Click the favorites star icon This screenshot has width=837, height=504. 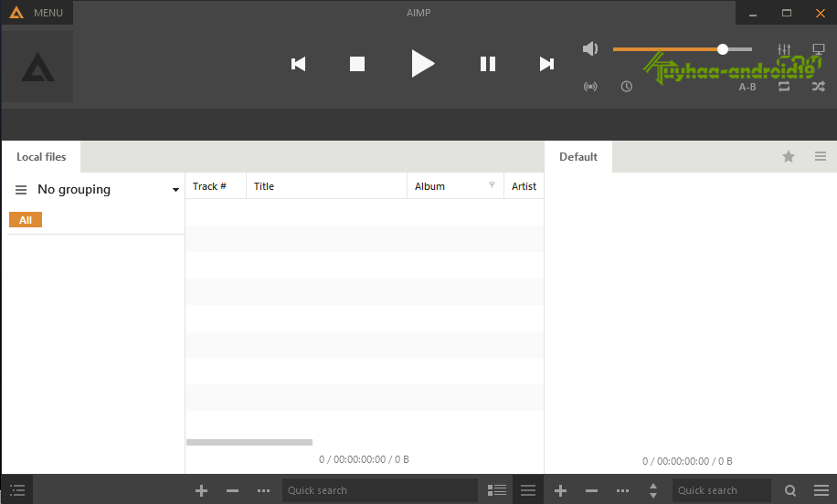click(x=789, y=156)
